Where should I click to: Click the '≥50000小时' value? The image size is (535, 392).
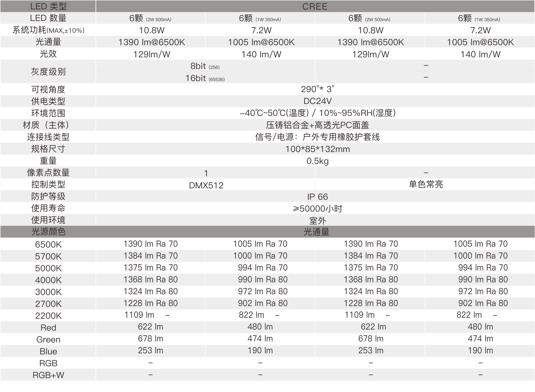click(x=318, y=209)
